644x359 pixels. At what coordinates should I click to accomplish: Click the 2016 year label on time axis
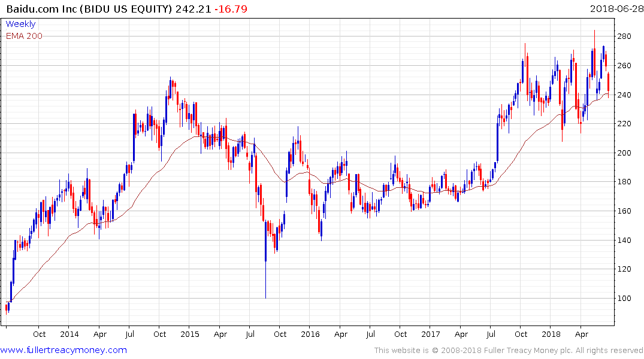click(x=310, y=334)
